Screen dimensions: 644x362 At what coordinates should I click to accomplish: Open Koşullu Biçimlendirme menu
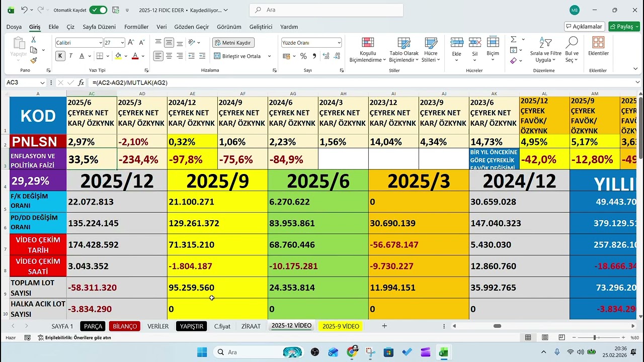[368, 50]
